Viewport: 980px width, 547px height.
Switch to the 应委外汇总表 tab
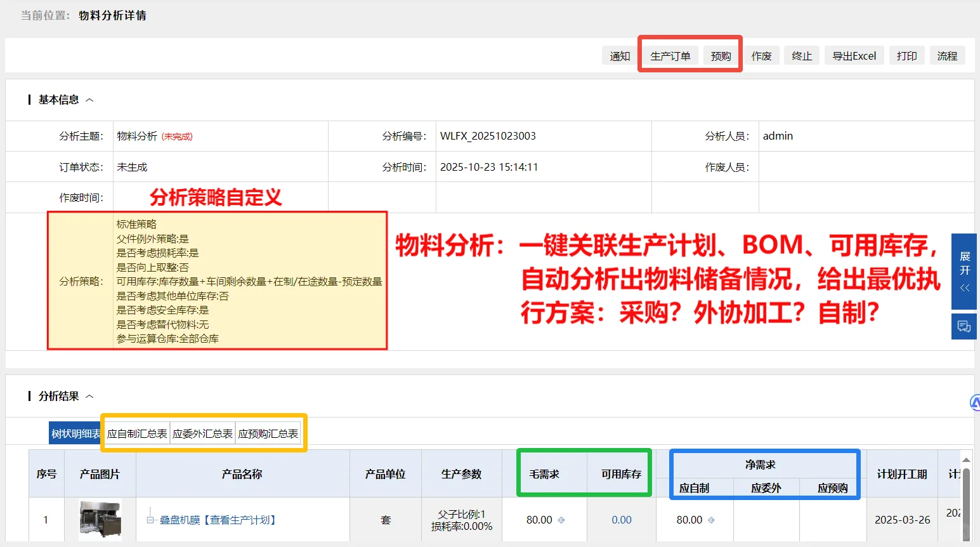[x=203, y=433]
